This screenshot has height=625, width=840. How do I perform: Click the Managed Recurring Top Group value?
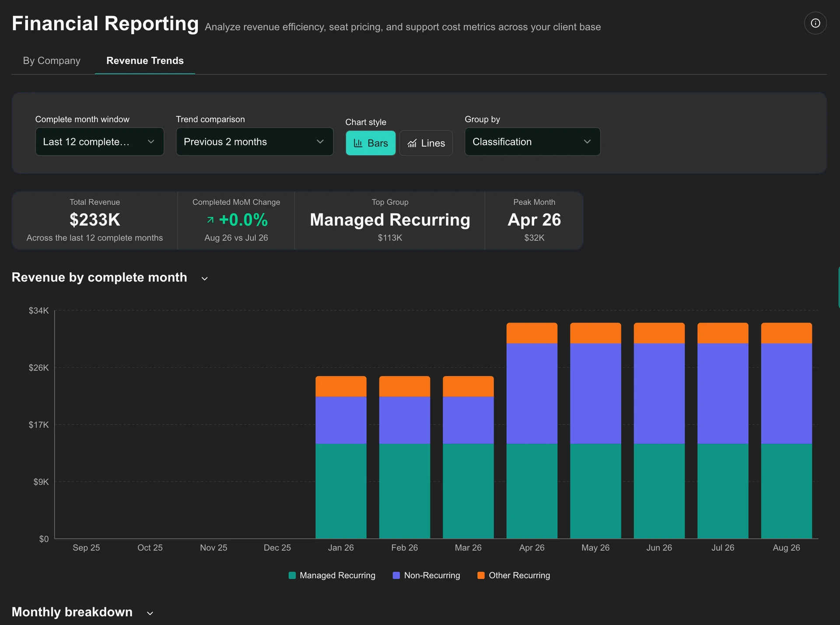(390, 220)
